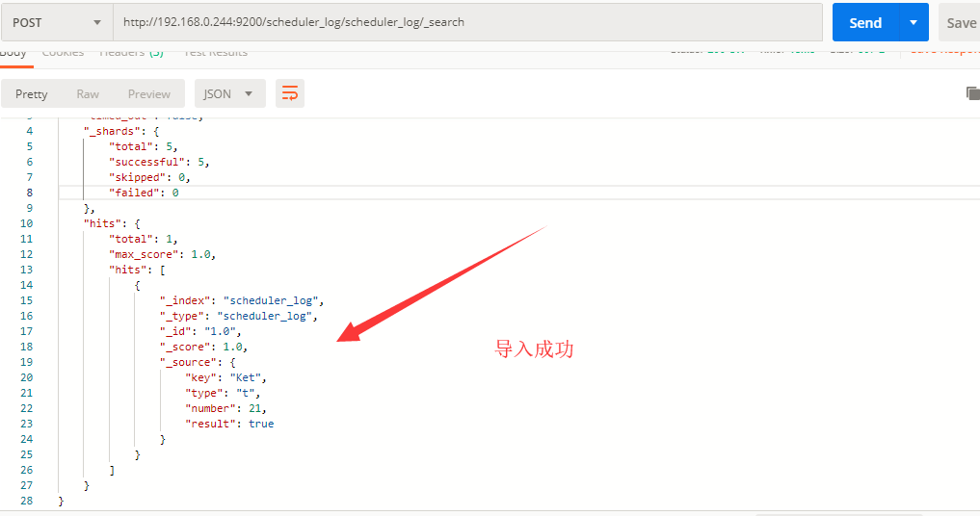Open the Test Results tab
This screenshot has width=980, height=516.
click(x=216, y=54)
